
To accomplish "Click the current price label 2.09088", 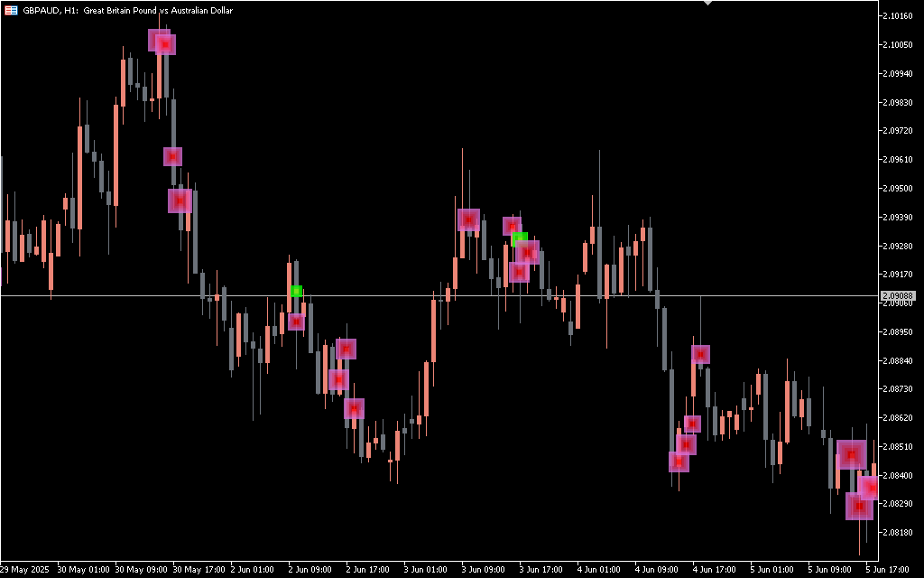I will tap(898, 296).
